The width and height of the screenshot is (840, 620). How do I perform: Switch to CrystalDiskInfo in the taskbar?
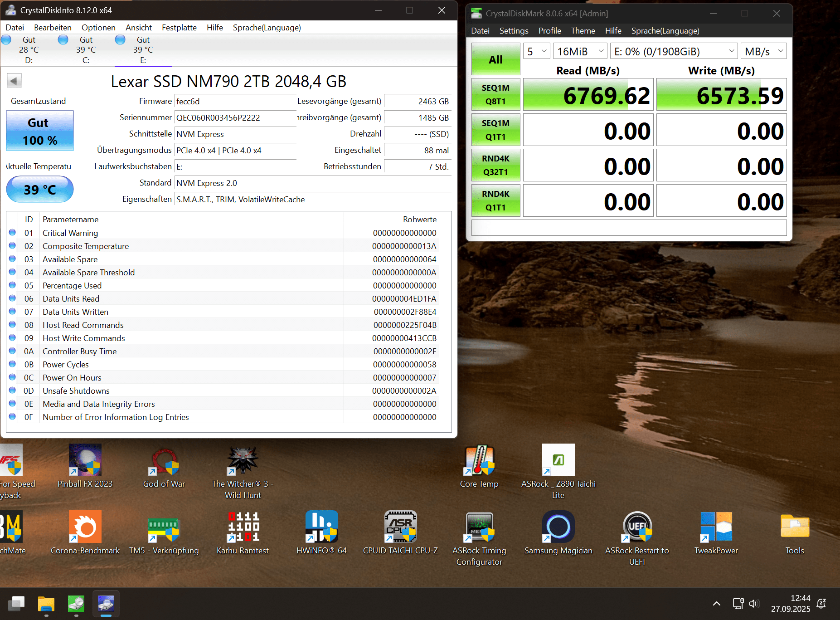click(106, 604)
